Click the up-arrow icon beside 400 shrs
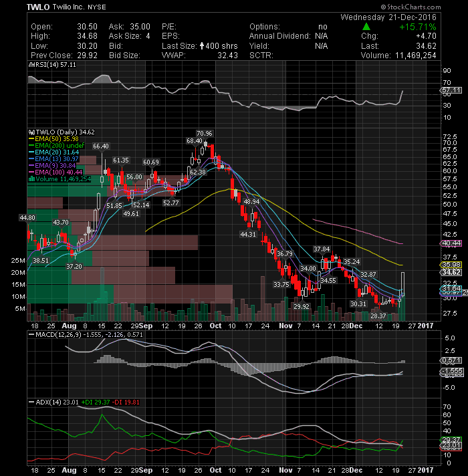 click(x=202, y=46)
